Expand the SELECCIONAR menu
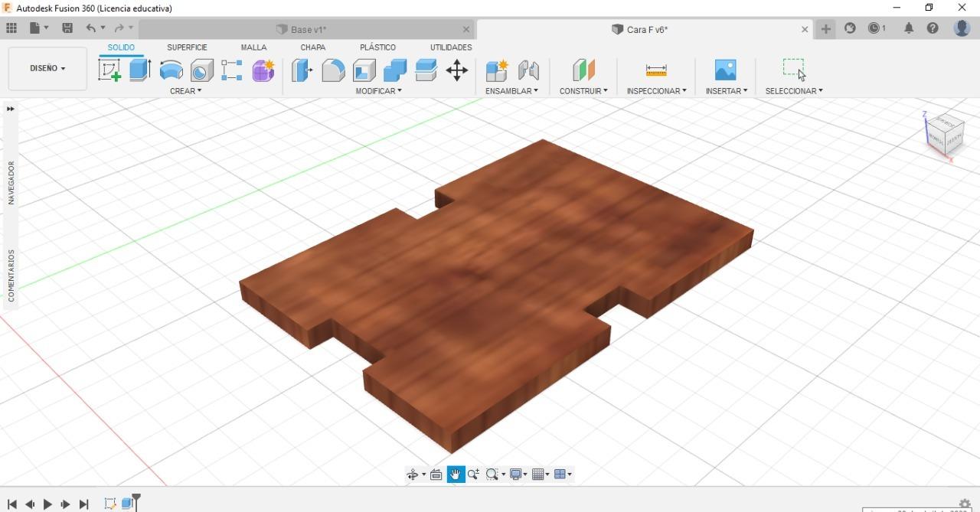Viewport: 980px width, 512px height. pyautogui.click(x=794, y=91)
